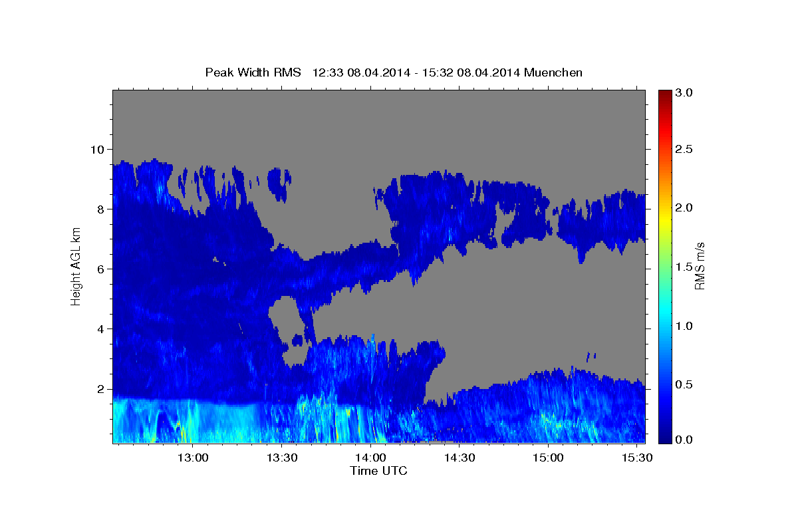This screenshot has height=532, width=798.
Task: Click the dark red top of the colorbar
Action: 664,94
